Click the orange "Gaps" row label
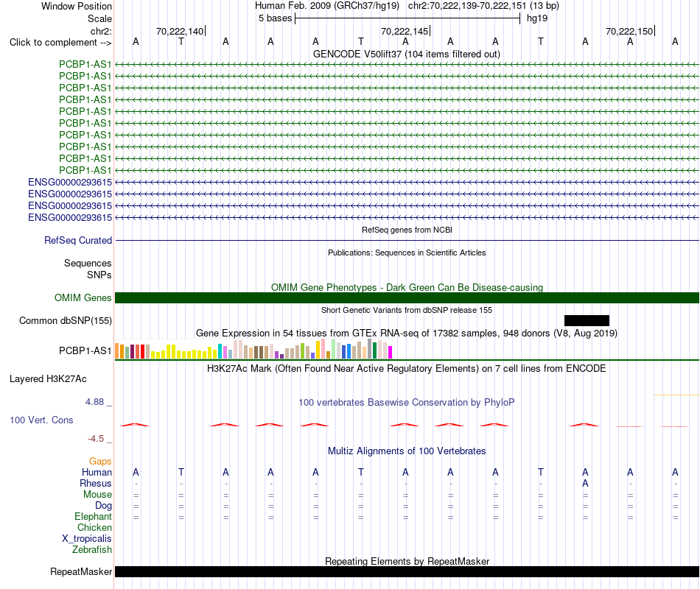700x589 pixels. point(100,461)
